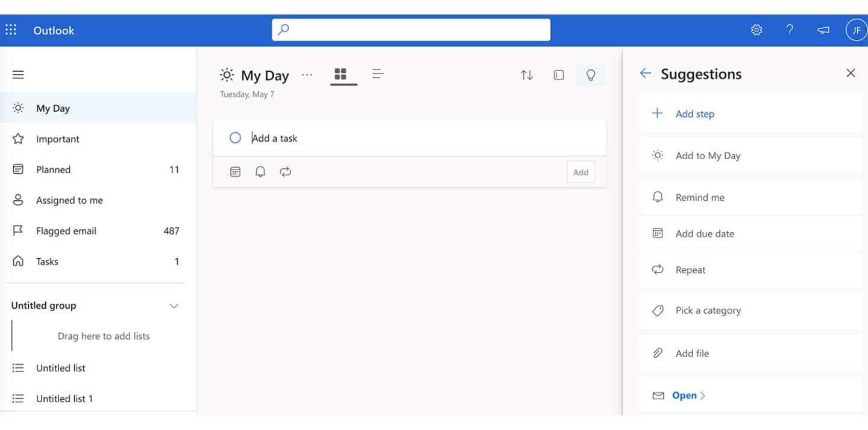The image size is (868, 430).
Task: Toggle the task completion circle in the composer
Action: tap(235, 138)
